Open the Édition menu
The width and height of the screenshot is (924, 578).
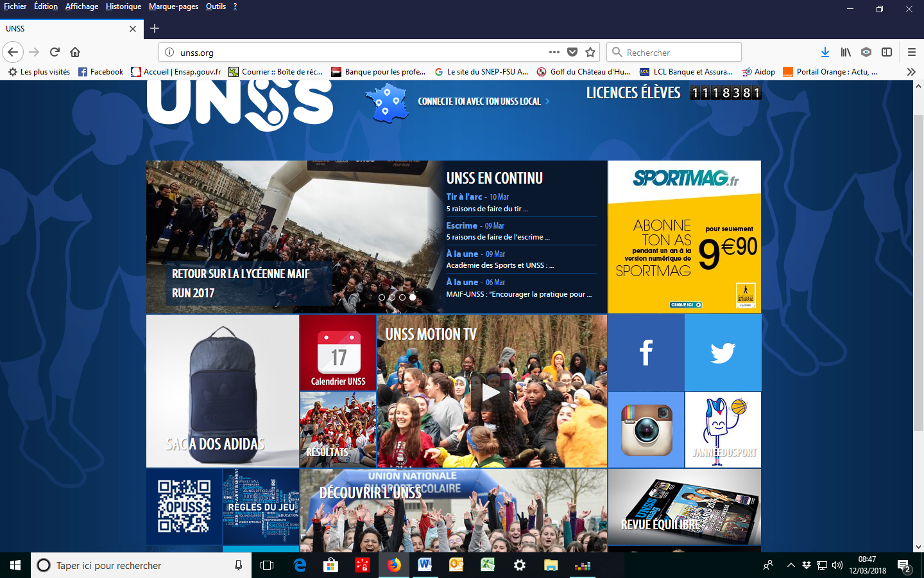[x=46, y=6]
